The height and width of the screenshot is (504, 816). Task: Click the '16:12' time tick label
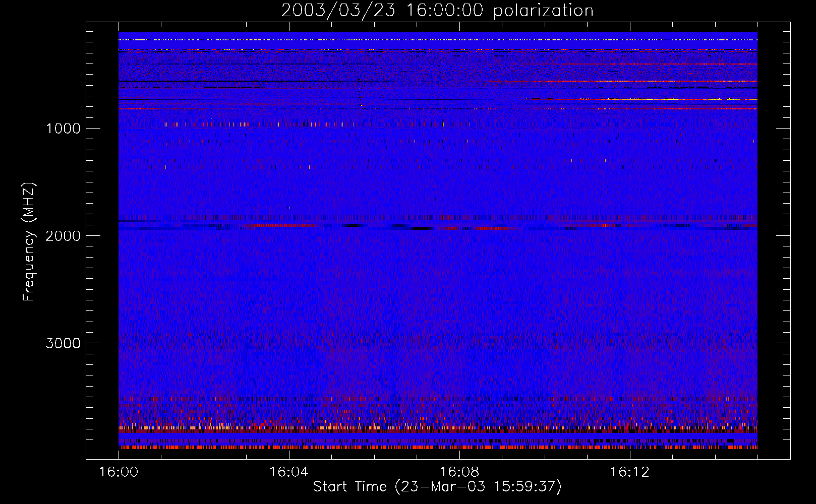click(629, 472)
